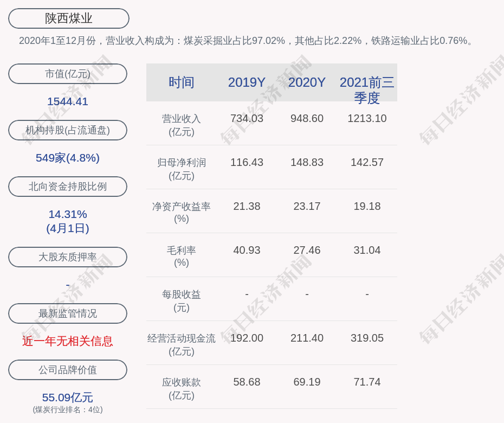Click the 大股东质押率 pill label
This screenshot has height=423, width=504.
68,257
